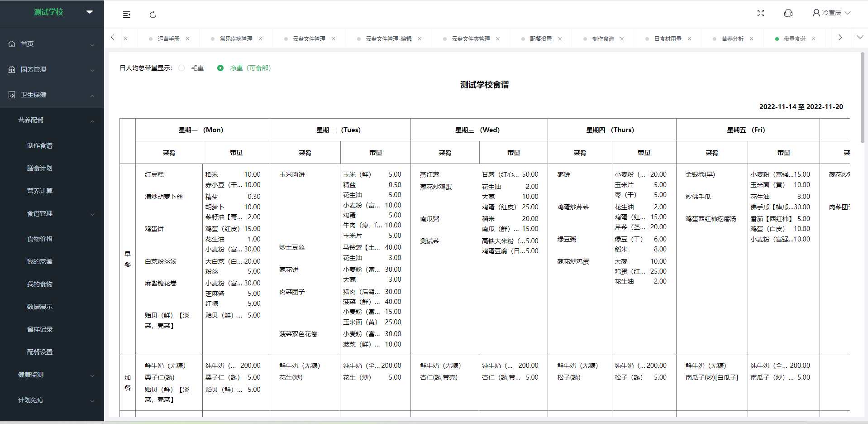Switch to the 日食材用量 tab
868x424 pixels.
(668, 39)
